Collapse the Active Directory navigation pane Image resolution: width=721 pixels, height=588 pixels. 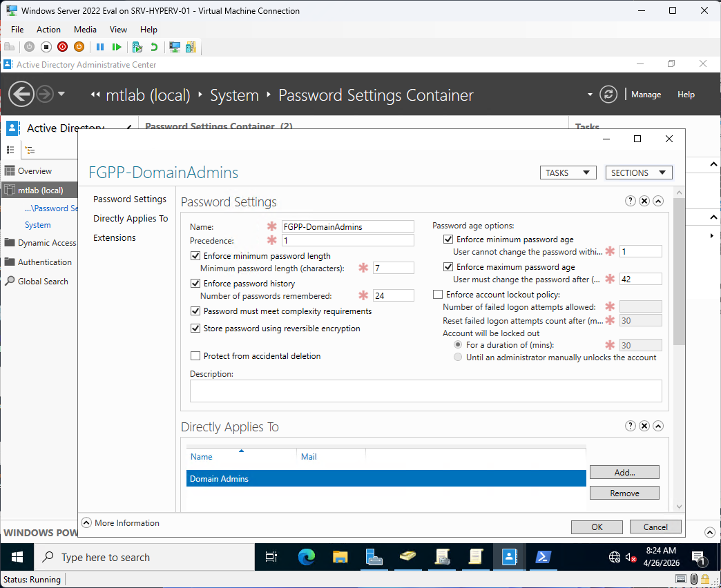point(129,128)
